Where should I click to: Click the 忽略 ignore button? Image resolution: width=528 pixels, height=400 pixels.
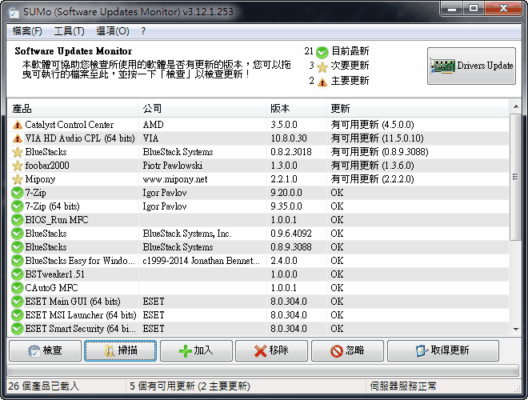pyautogui.click(x=347, y=351)
